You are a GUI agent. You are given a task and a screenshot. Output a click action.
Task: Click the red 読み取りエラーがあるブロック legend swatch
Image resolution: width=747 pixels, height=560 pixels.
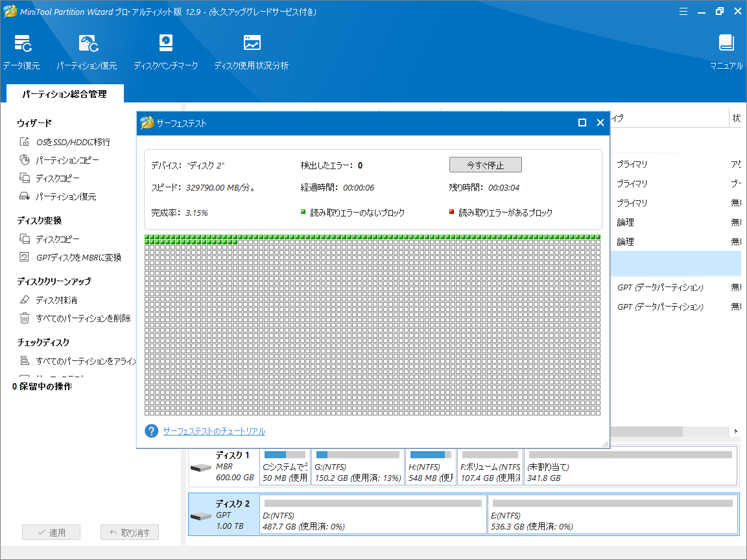click(x=451, y=212)
